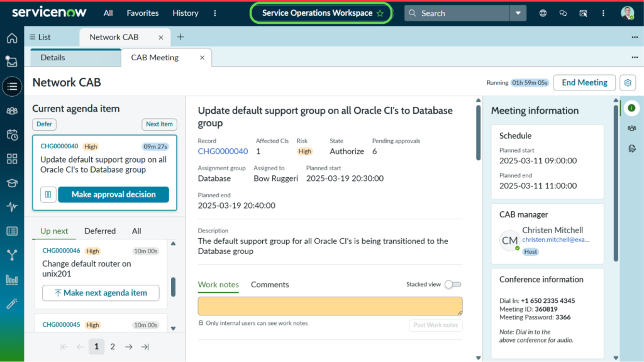
Task: Click the globe icon in header
Action: pyautogui.click(x=543, y=13)
